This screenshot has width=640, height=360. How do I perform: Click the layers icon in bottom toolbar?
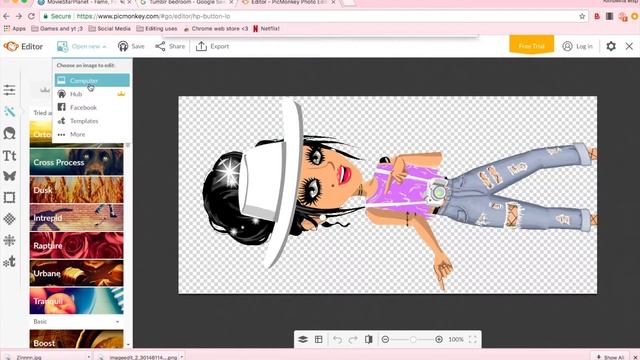pos(303,340)
